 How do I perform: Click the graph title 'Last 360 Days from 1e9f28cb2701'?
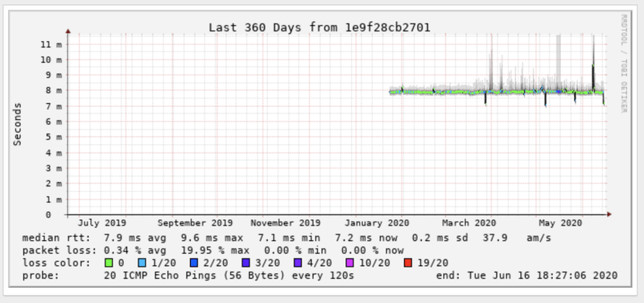click(319, 27)
